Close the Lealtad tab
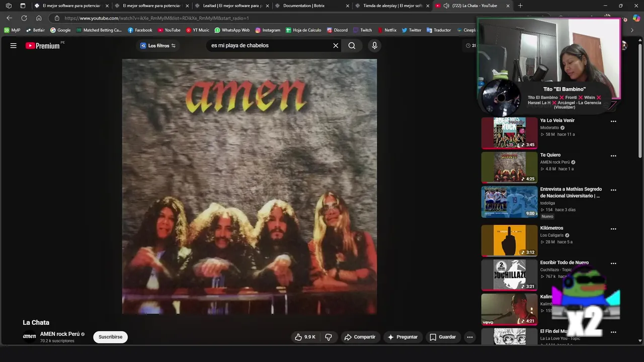 coord(267,6)
